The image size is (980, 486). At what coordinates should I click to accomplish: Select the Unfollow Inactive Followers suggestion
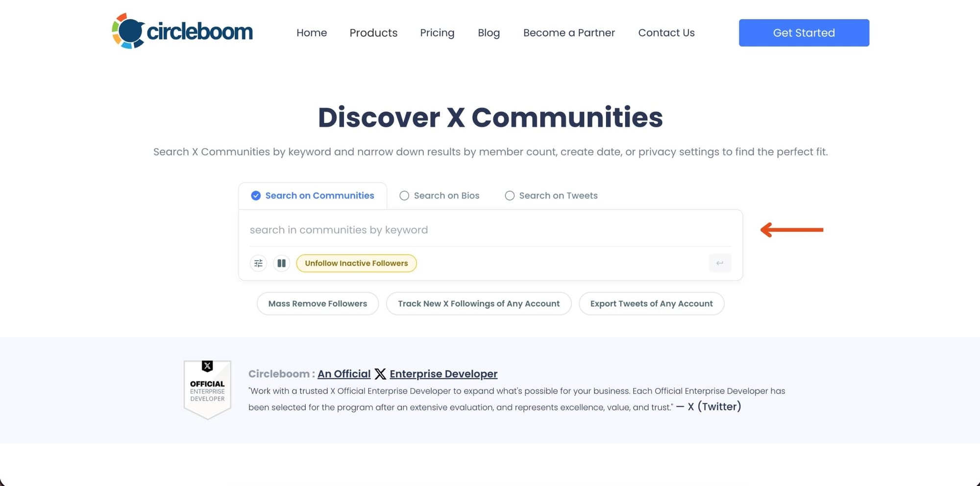click(356, 263)
